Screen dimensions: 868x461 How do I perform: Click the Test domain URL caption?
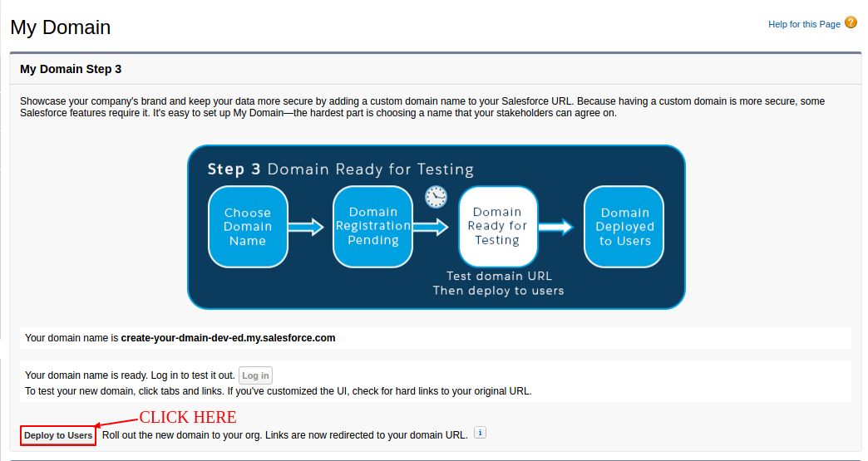tap(498, 276)
